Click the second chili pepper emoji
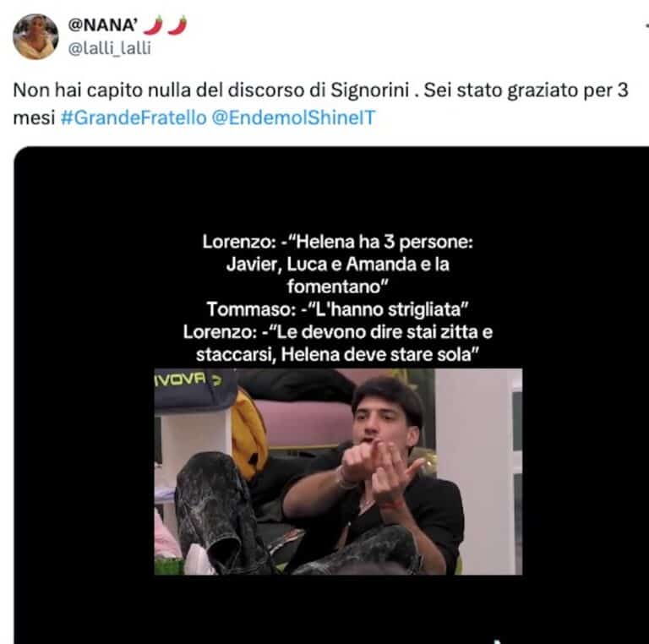649x644 pixels. click(x=177, y=25)
